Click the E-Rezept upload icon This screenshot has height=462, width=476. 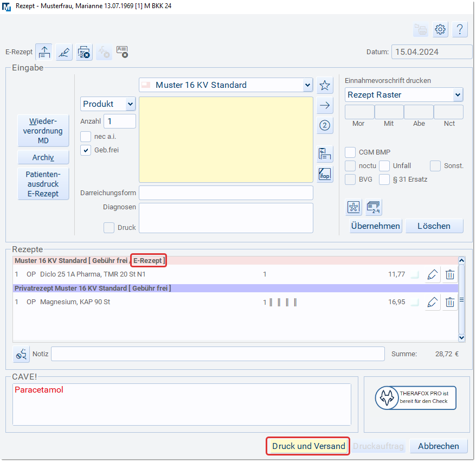(x=44, y=52)
